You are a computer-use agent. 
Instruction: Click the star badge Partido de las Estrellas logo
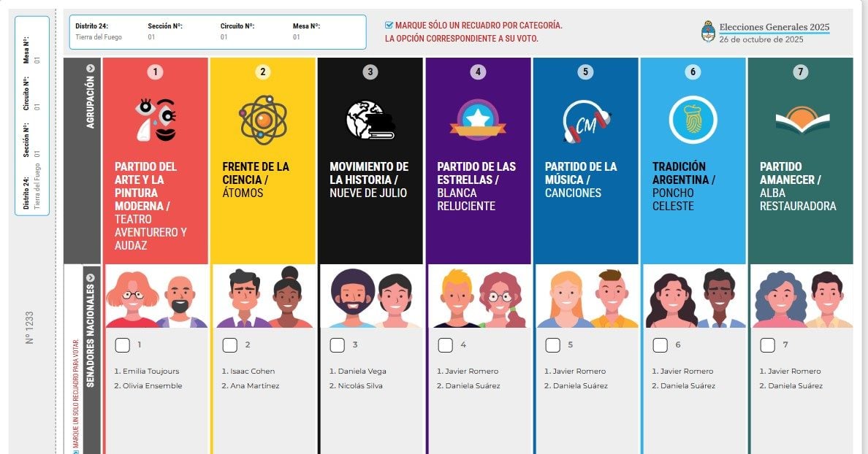(x=478, y=120)
